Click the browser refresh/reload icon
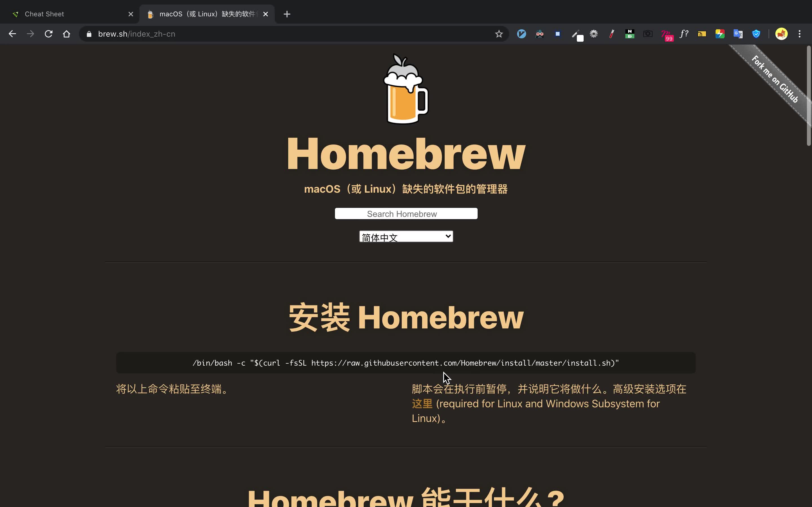 [49, 34]
